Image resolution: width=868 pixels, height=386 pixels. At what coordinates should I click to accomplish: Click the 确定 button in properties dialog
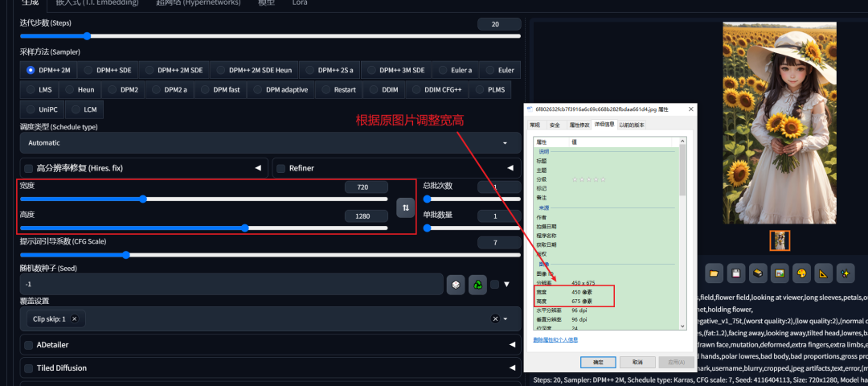point(598,362)
